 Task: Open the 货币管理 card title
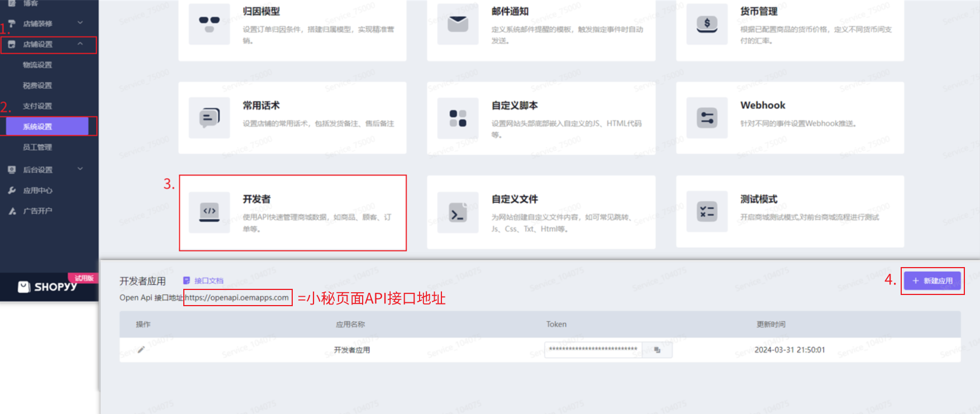(759, 11)
